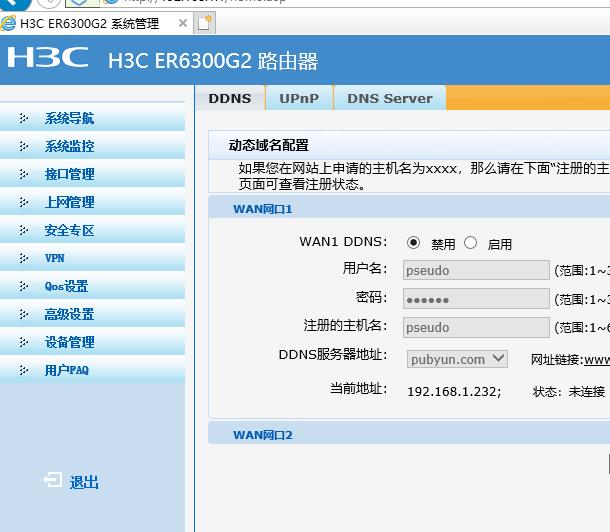Switch to the UPnP tab
The image size is (610, 532).
(x=299, y=98)
